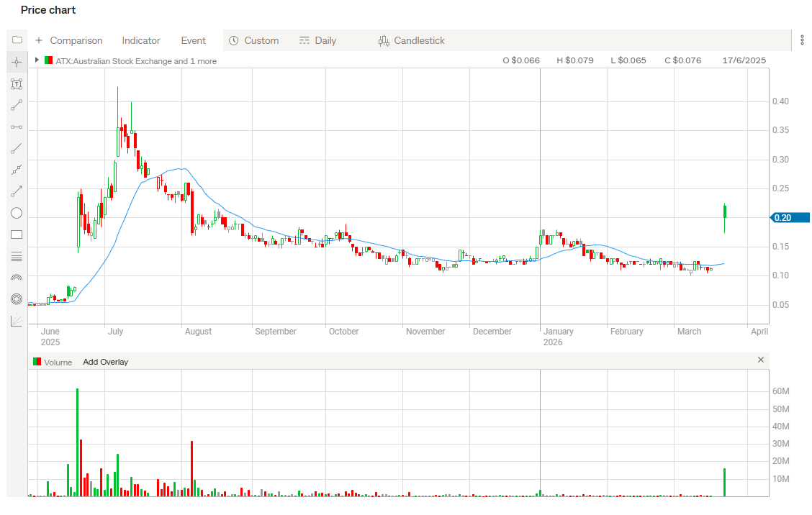Select the crosshair cursor tool
Screen dimensions: 812x515
(17, 62)
